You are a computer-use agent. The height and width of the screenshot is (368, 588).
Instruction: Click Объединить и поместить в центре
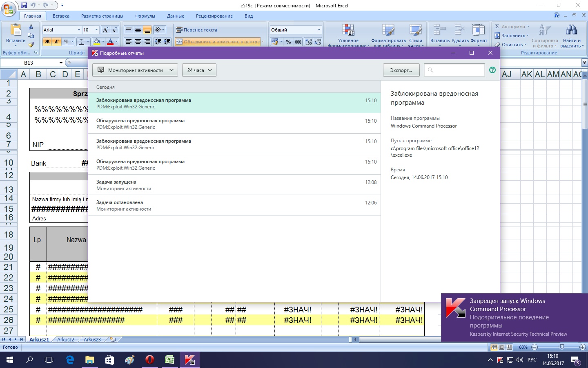[x=218, y=42]
